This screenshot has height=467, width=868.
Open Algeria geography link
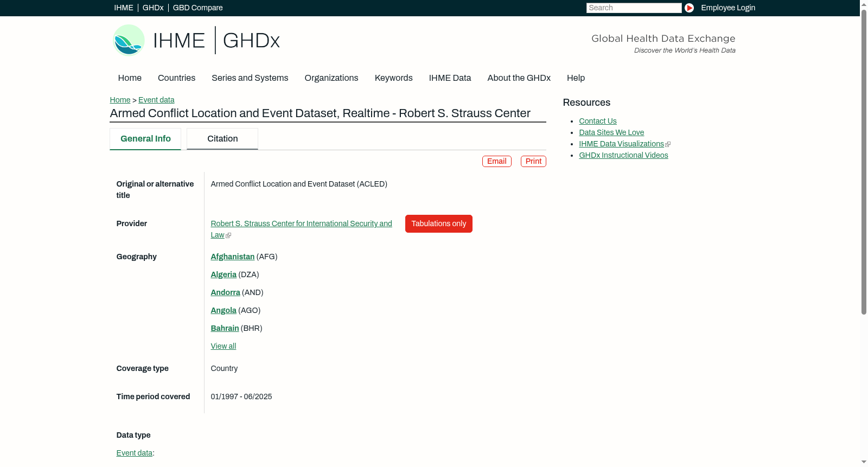[224, 275]
